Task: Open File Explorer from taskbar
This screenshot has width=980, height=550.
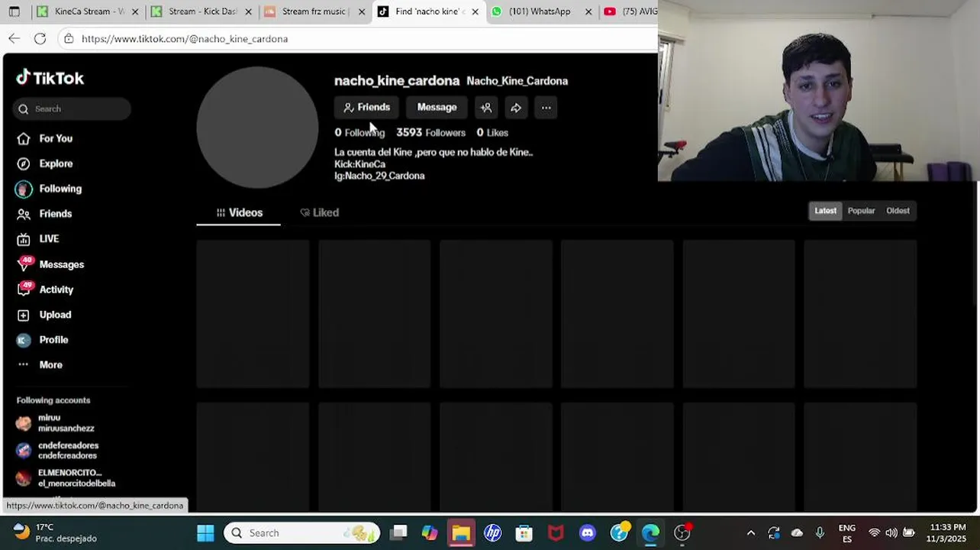Action: tap(461, 533)
